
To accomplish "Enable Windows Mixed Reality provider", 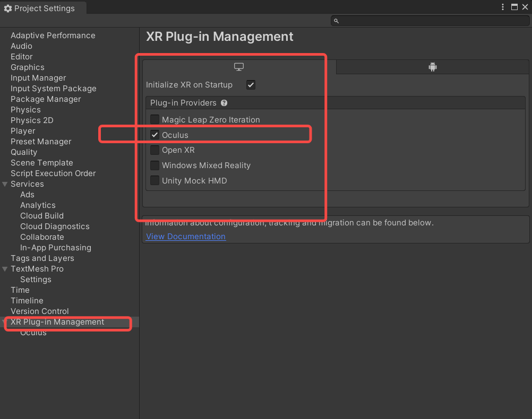I will 155,165.
